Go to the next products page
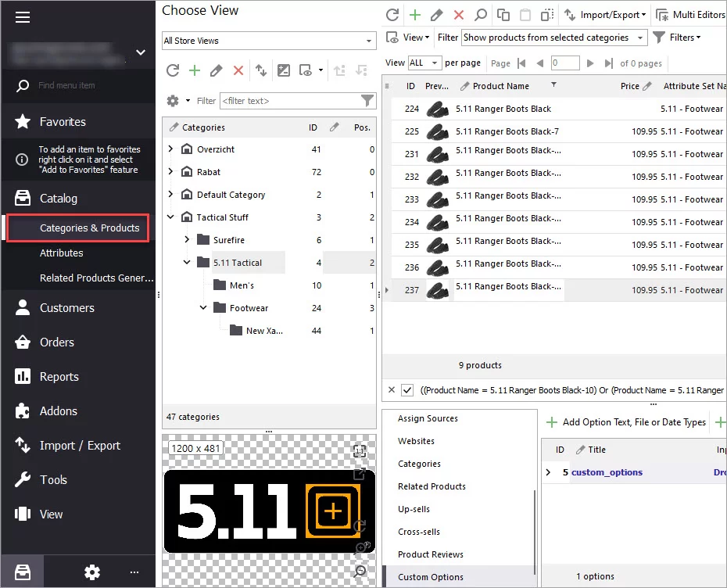727x588 pixels. (x=589, y=63)
